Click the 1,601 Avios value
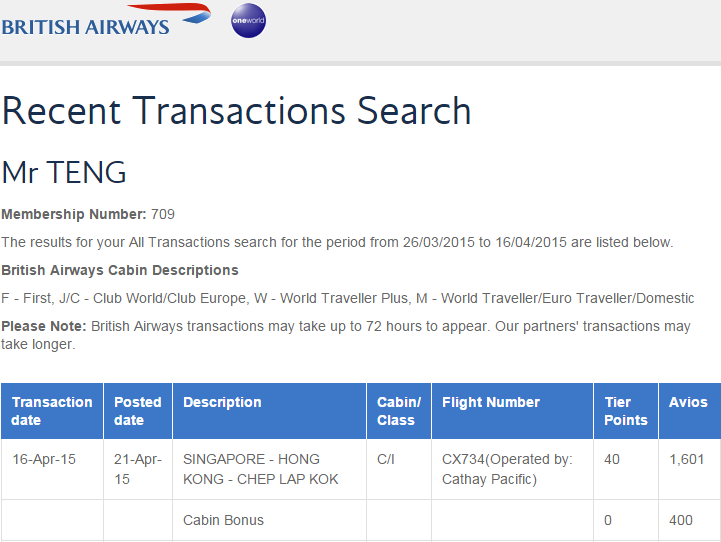Screen dimensions: 721x542 click(687, 459)
